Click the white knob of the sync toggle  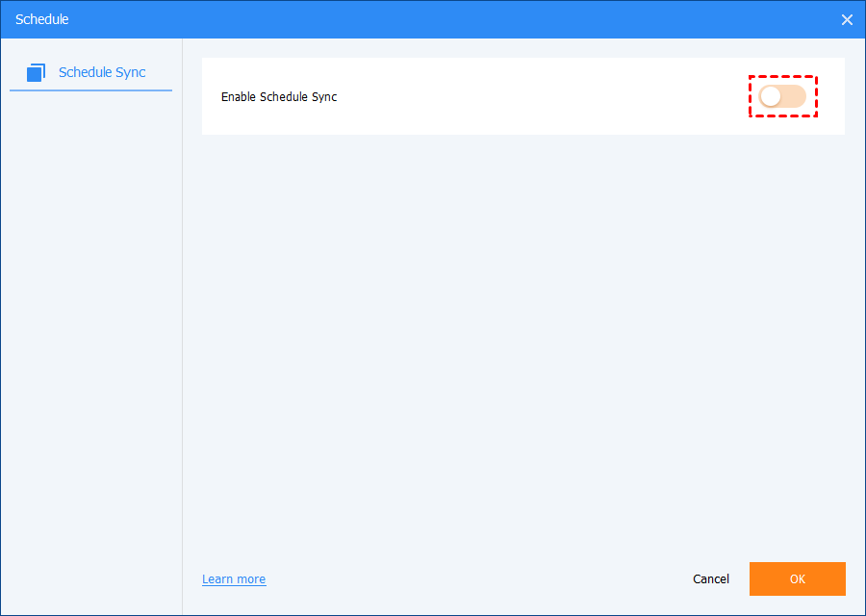click(771, 96)
